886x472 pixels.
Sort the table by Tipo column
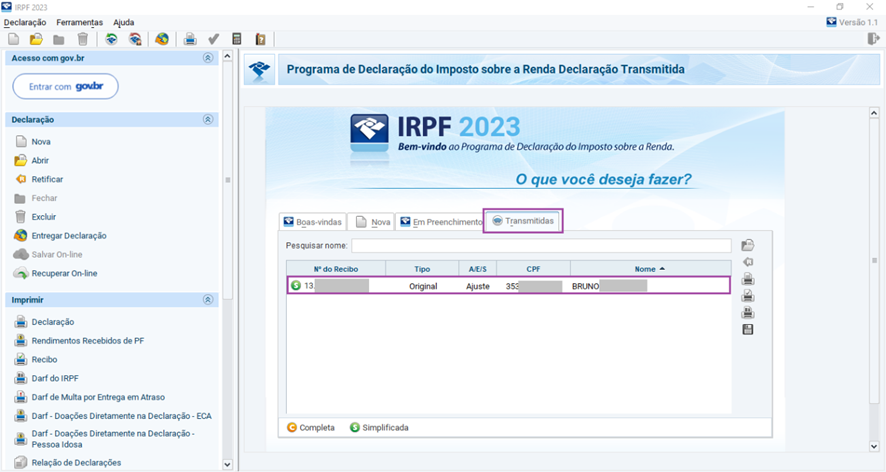422,269
